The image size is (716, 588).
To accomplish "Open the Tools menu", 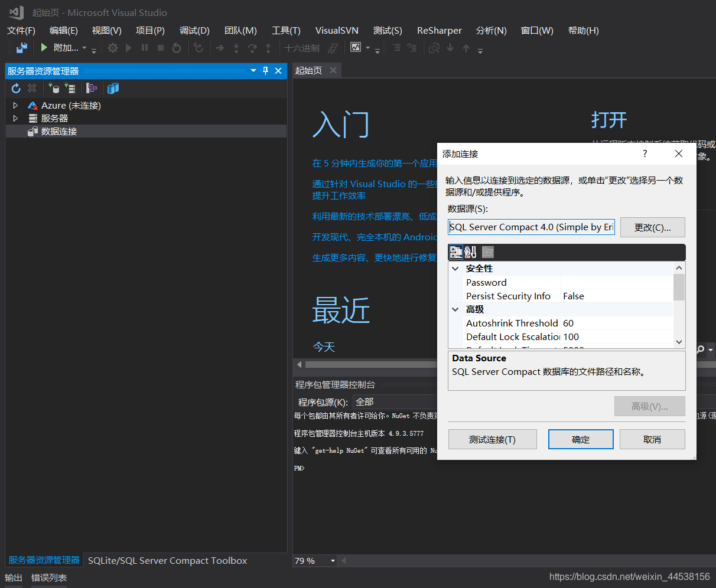I will click(286, 30).
